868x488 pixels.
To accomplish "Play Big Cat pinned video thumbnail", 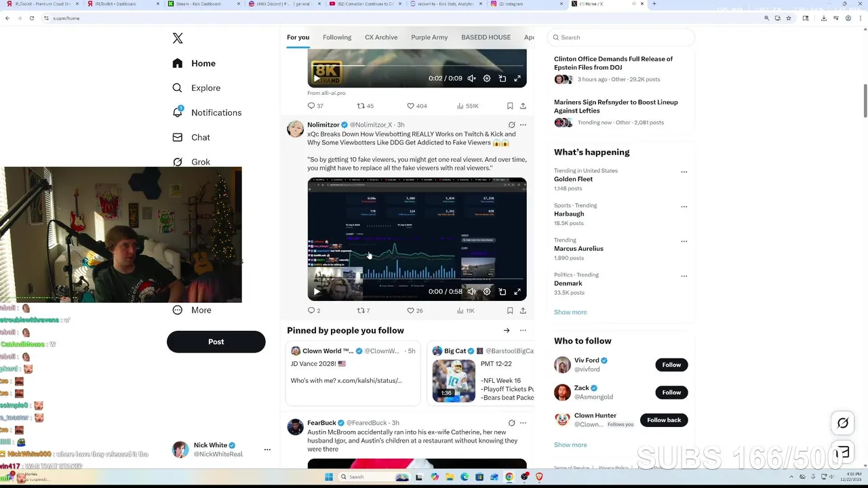I will pos(454,381).
